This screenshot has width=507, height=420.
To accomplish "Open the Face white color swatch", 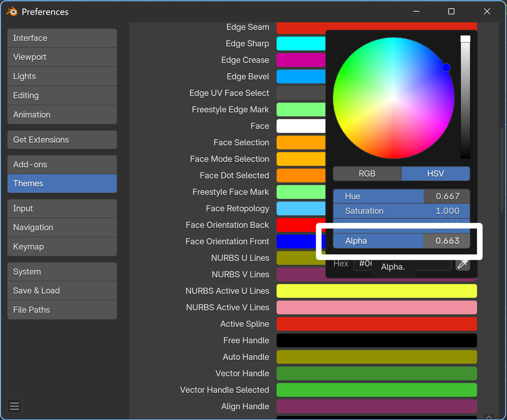I will pyautogui.click(x=301, y=126).
